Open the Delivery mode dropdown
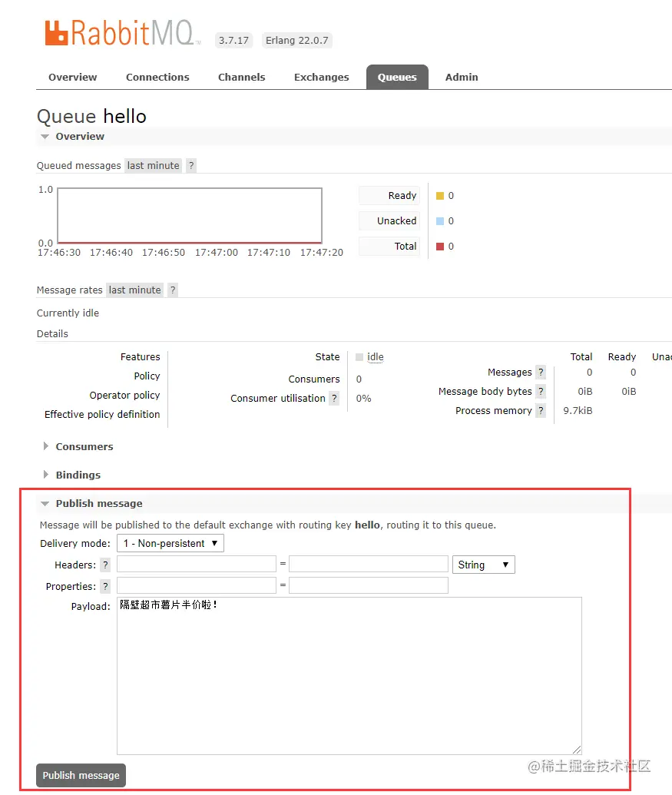The width and height of the screenshot is (672, 795). pyautogui.click(x=170, y=544)
